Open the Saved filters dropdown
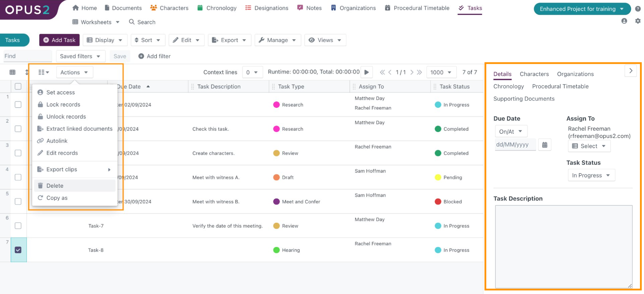This screenshot has height=294, width=644. [x=80, y=56]
